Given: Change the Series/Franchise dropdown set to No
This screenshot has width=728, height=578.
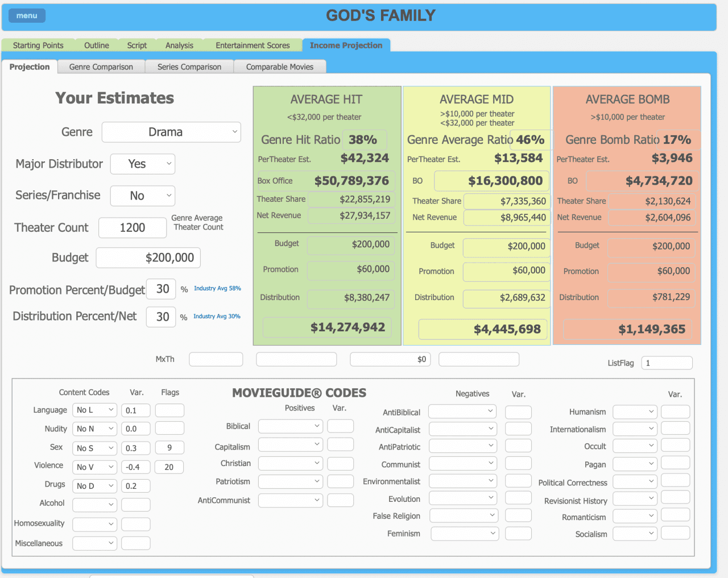Looking at the screenshot, I should click(x=143, y=196).
